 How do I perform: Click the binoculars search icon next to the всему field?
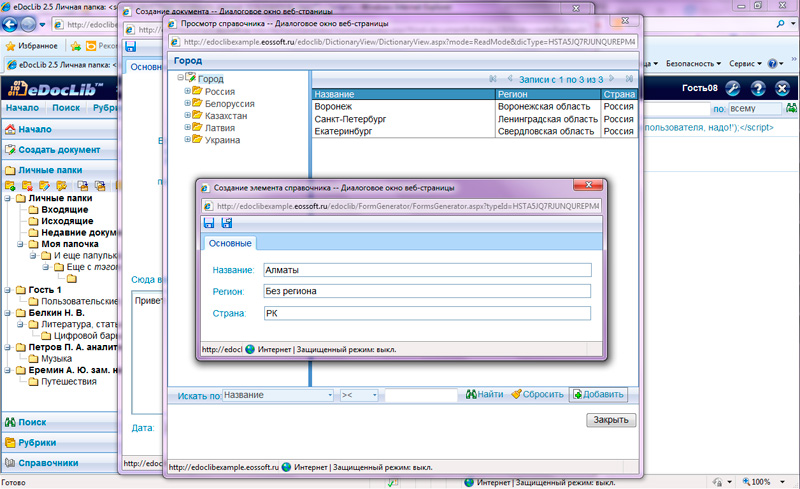click(791, 108)
